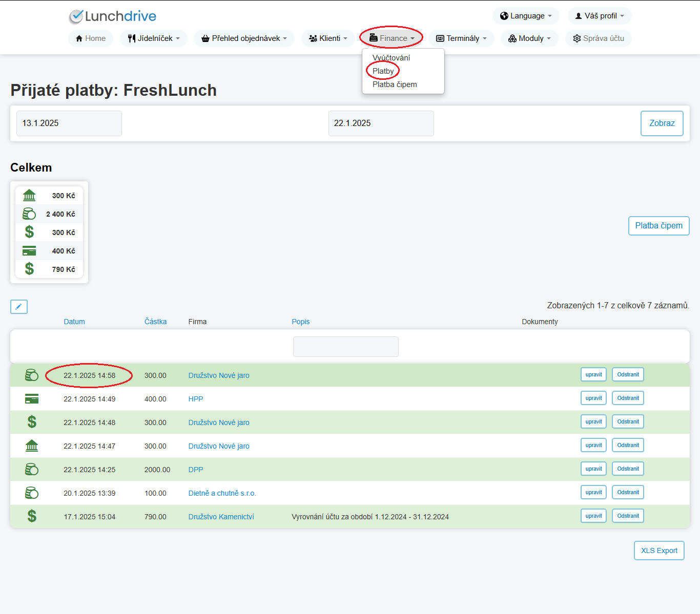Remove the HPP 400.00 payment
700x614 pixels.
(628, 398)
